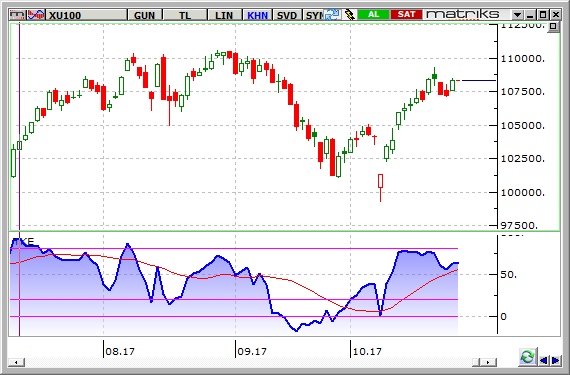
Task: Click the red SAT sell button
Action: (406, 15)
